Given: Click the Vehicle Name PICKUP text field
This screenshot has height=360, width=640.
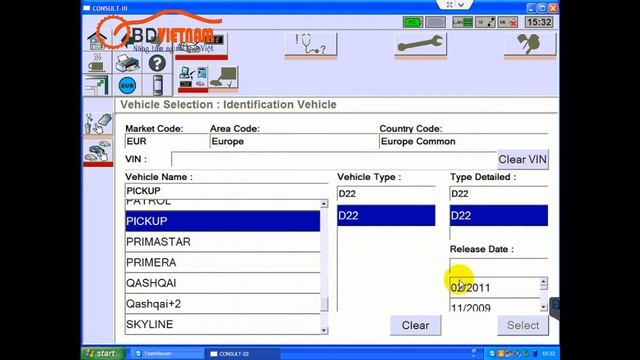Looking at the screenshot, I should (226, 191).
